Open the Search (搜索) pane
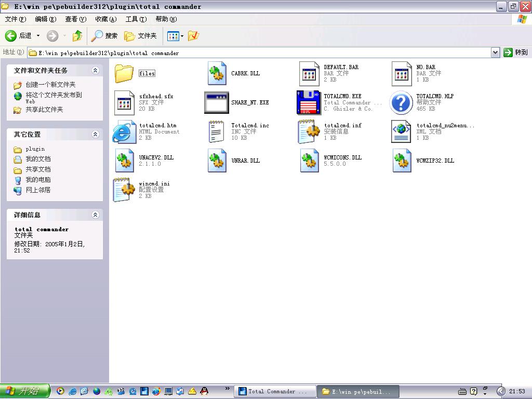Screen dimensions: 532x399 pyautogui.click(x=104, y=36)
